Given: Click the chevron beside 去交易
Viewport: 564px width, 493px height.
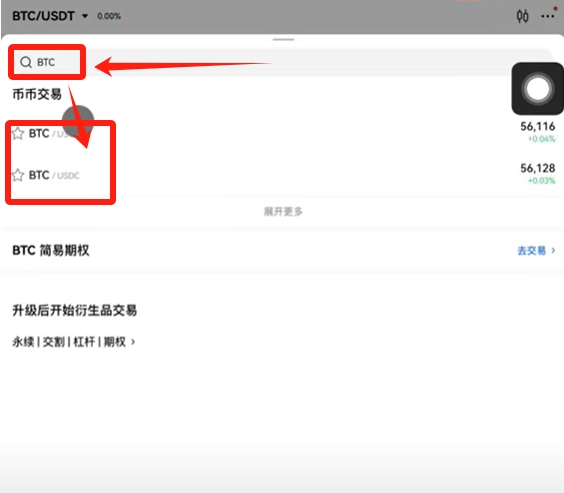Looking at the screenshot, I should (553, 250).
